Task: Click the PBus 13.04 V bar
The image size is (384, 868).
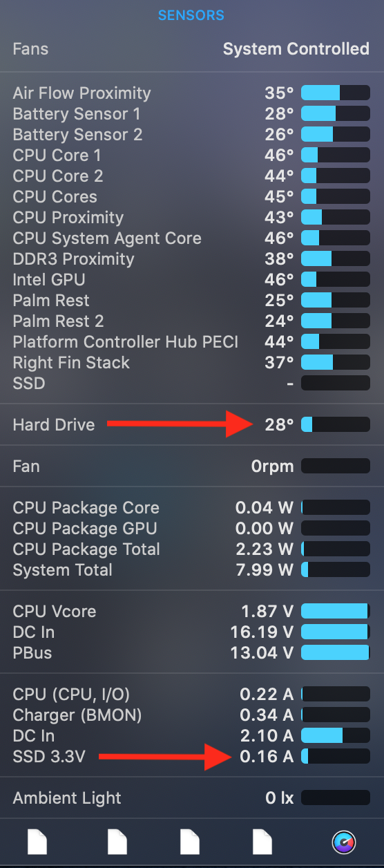Action: (336, 652)
